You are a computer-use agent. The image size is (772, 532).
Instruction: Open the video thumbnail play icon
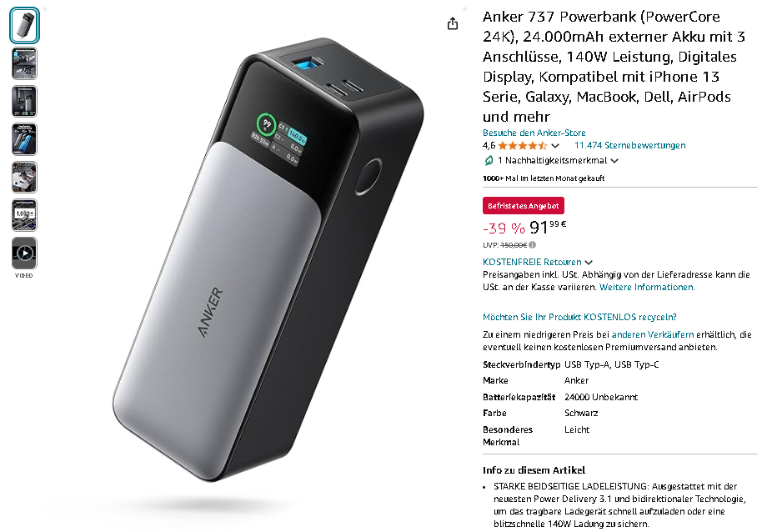coord(24,253)
